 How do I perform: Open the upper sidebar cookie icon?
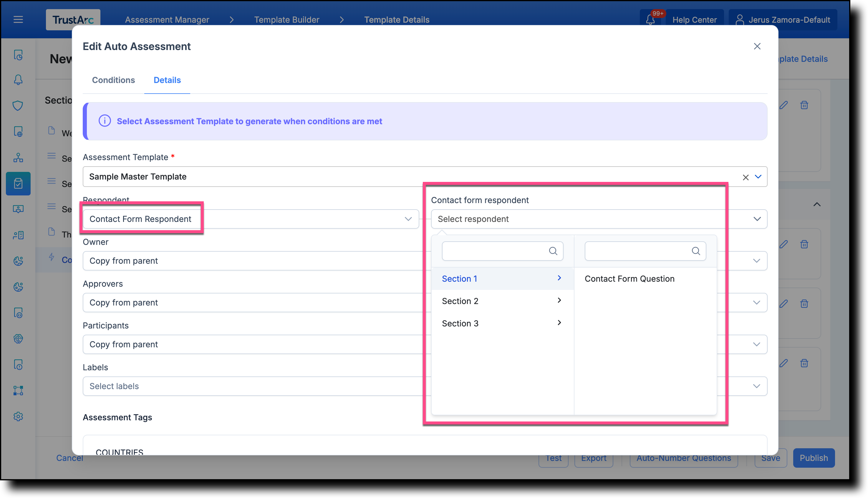click(18, 261)
